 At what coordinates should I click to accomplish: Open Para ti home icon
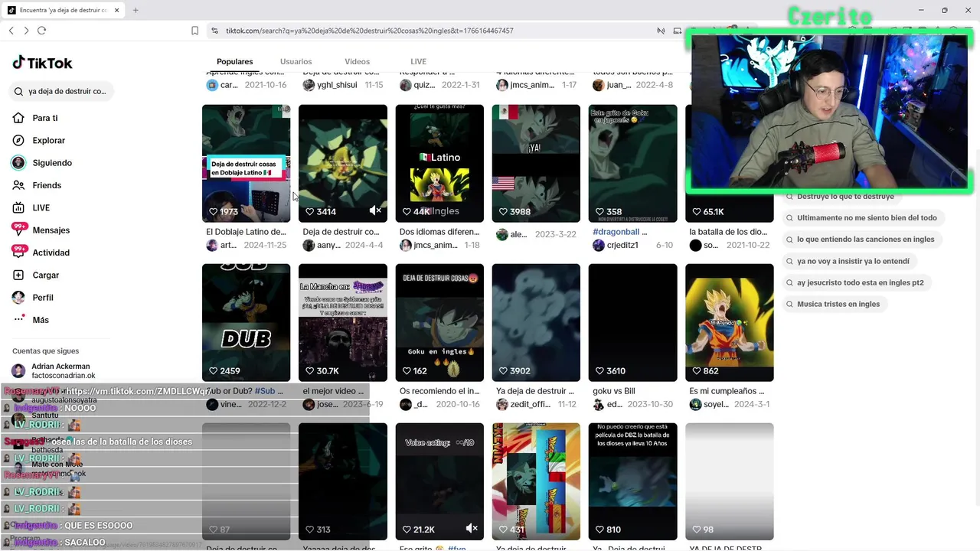18,118
